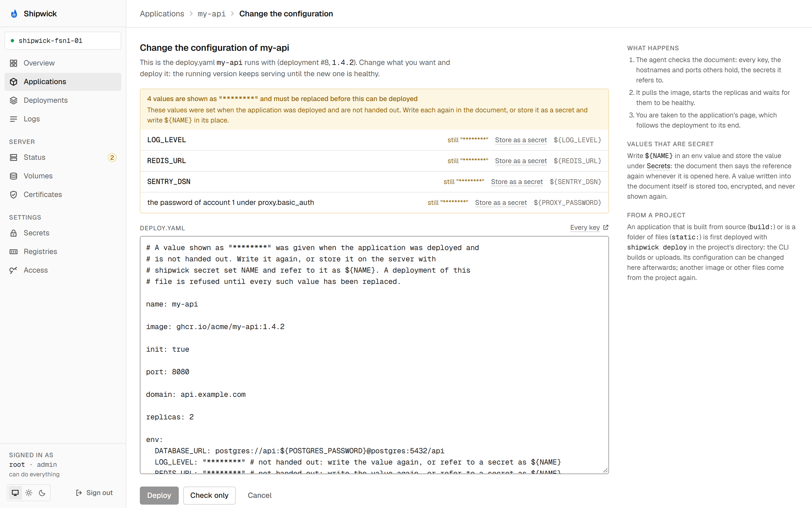Click the Deploy button
The image size is (812, 508).
(x=159, y=495)
